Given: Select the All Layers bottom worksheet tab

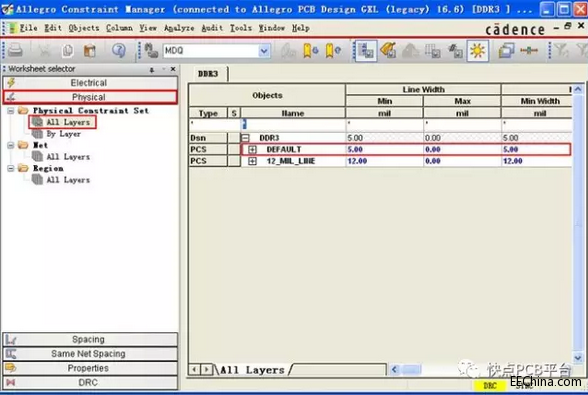Looking at the screenshot, I should (253, 370).
